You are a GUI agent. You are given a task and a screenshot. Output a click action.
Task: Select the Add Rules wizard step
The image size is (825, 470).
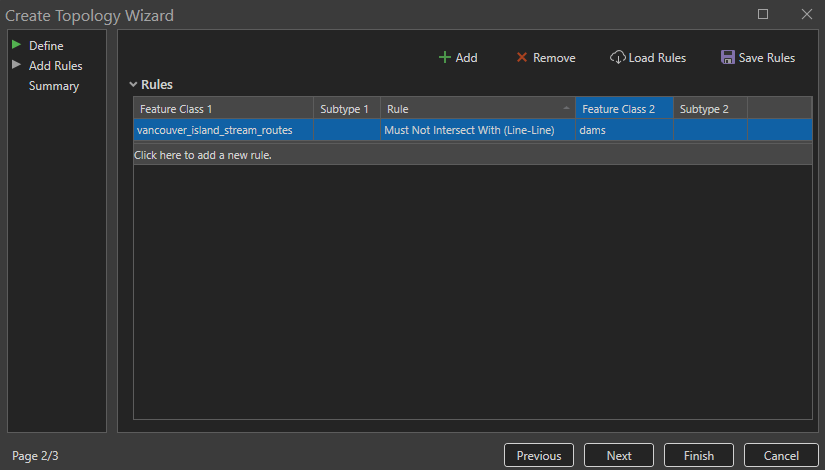[x=55, y=66]
